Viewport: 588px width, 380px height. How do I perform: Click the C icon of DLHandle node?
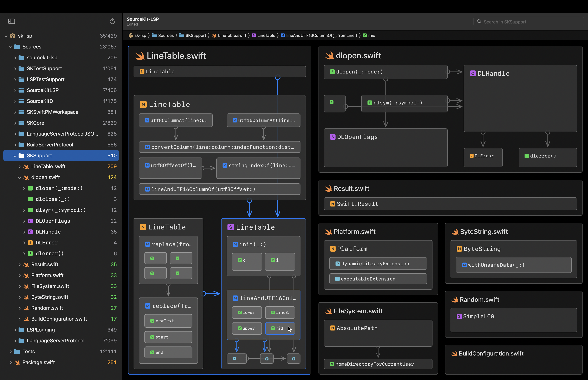[x=473, y=73]
